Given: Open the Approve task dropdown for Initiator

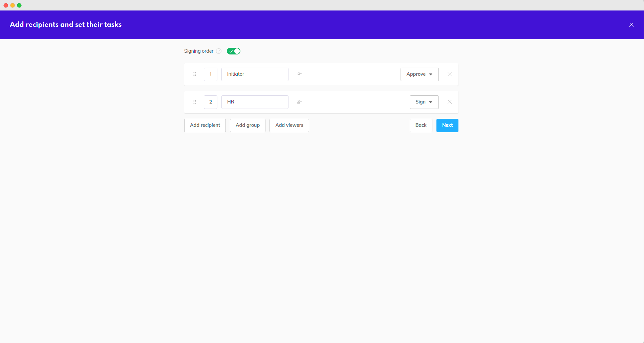Looking at the screenshot, I should point(419,74).
